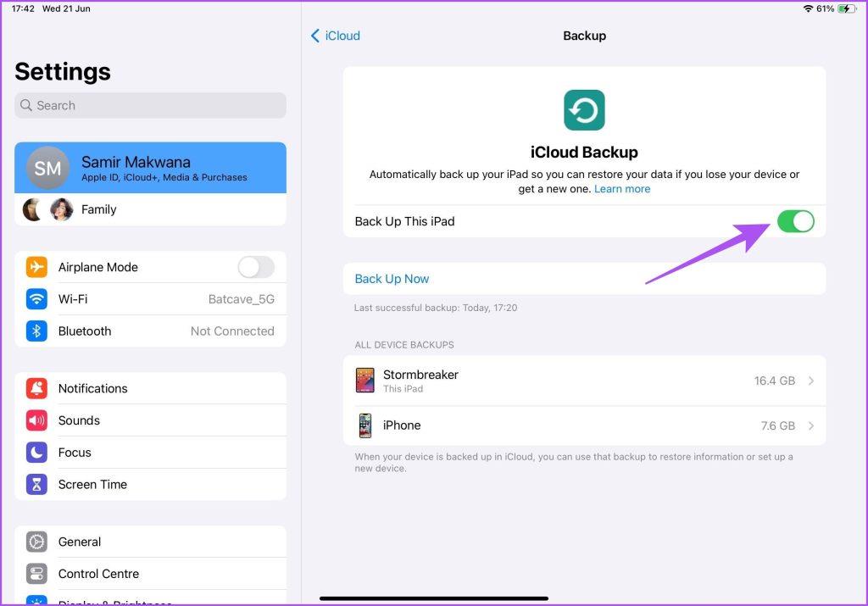Image resolution: width=868 pixels, height=606 pixels.
Task: Tap the purple Focus moon icon
Action: coord(36,453)
